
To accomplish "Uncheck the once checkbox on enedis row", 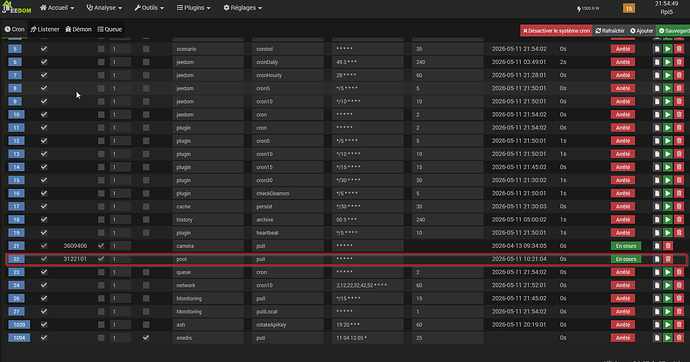I will point(146,338).
